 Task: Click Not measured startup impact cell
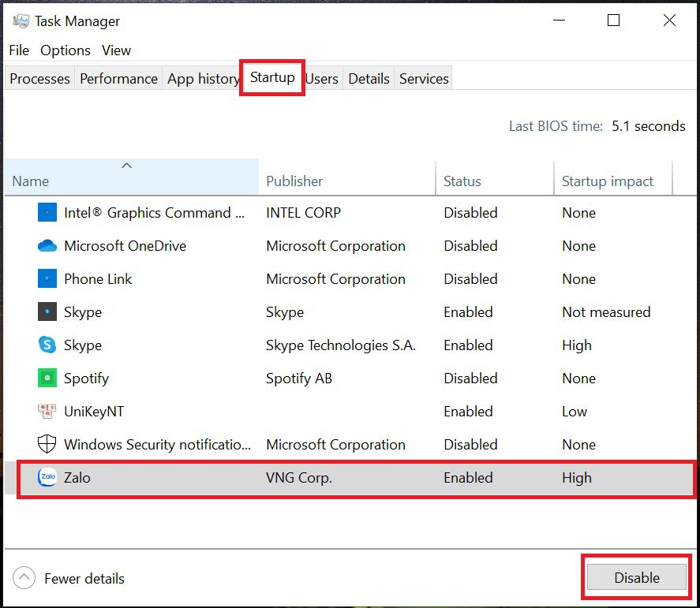[606, 311]
